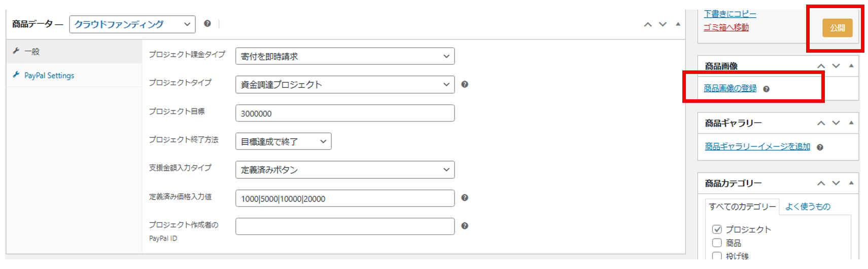Check the 商品 category checkbox

717,243
